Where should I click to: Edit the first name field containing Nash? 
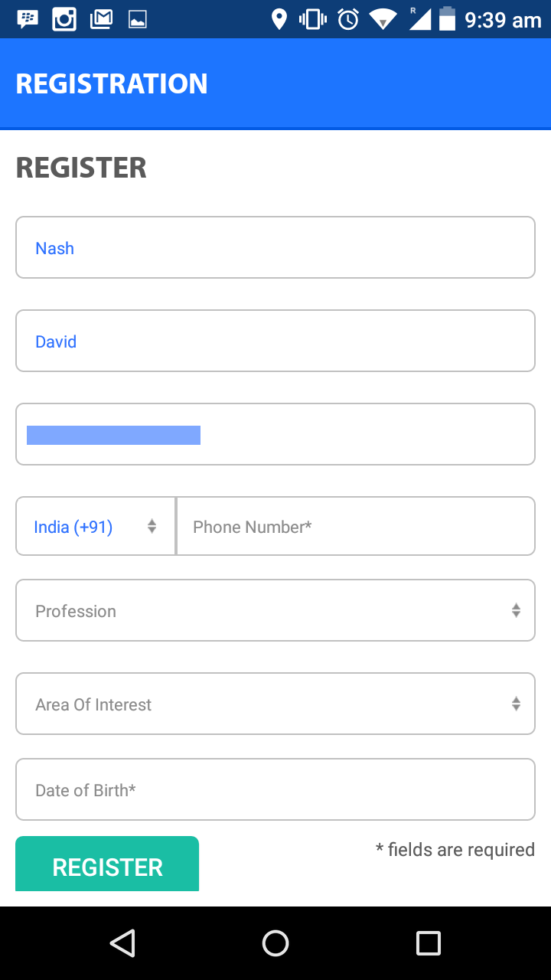275,247
